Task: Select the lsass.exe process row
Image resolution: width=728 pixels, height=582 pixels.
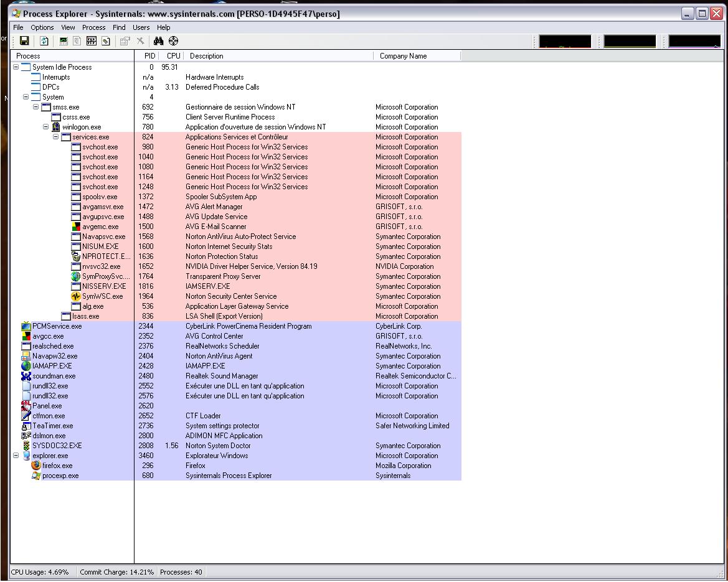Action: [236, 317]
